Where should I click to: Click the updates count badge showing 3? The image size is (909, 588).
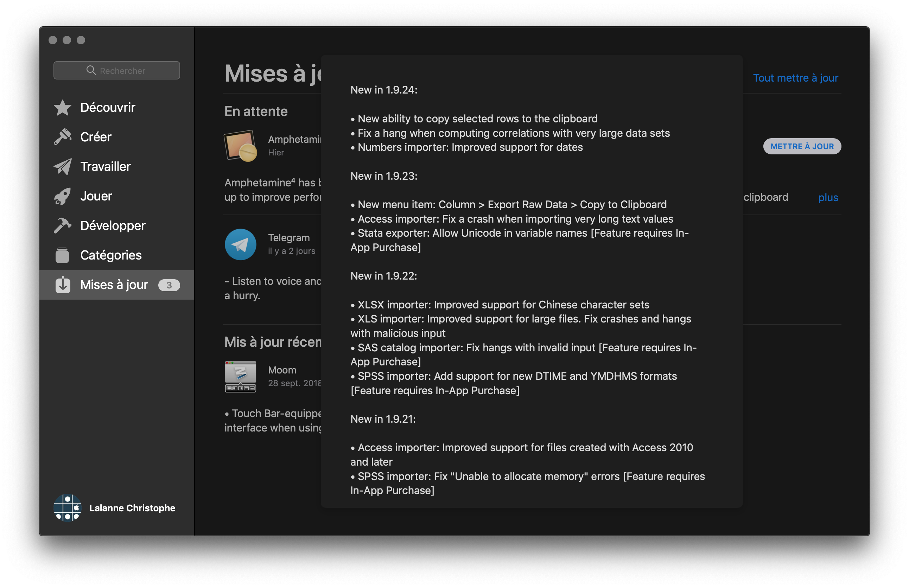(169, 285)
